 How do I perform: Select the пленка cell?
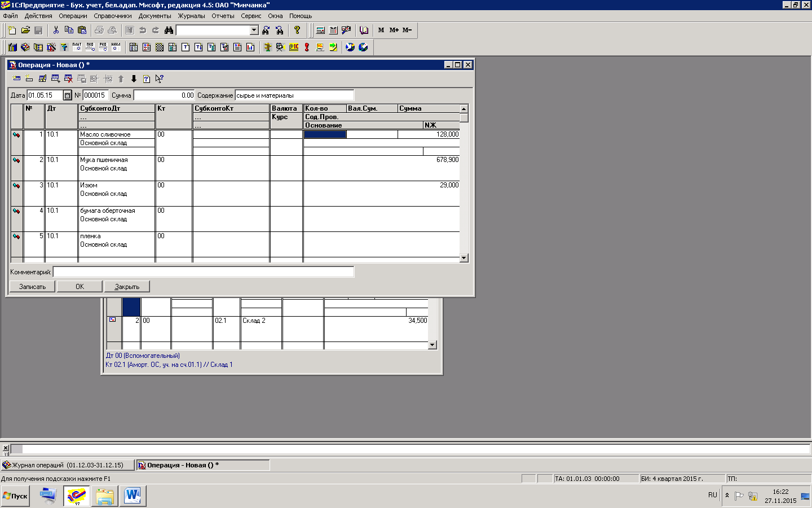pyautogui.click(x=117, y=236)
